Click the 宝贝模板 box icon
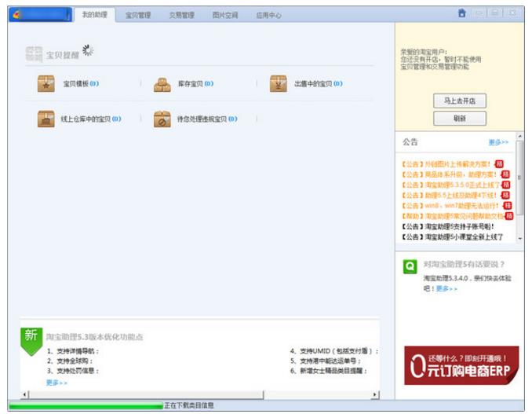Screen dimensions: 532x414 (46, 84)
